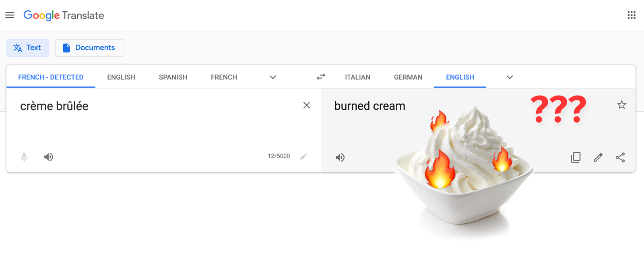This screenshot has width=644, height=262.
Task: Swap source and target languages
Action: [321, 77]
